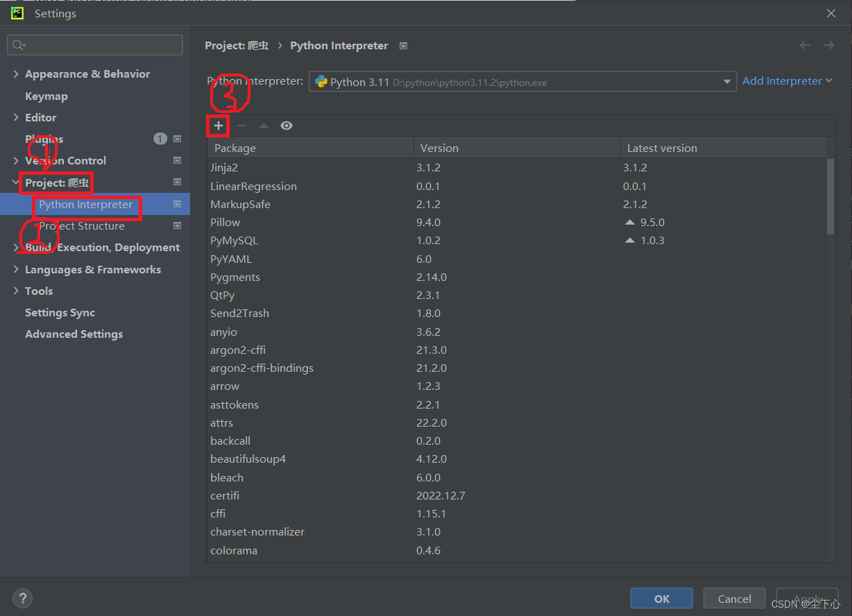Click the Plugins update count badge
Screen dimensions: 852x616
160,139
